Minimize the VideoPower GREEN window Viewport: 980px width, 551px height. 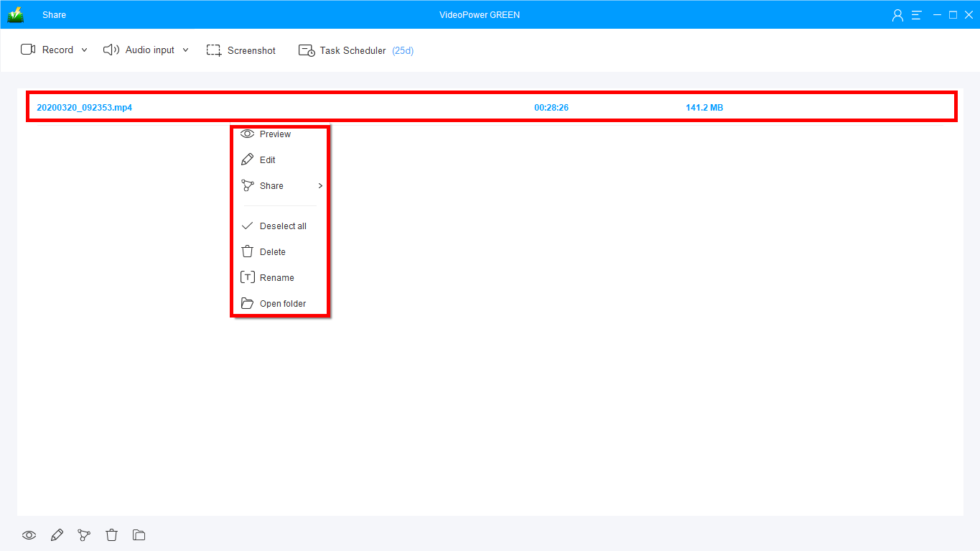[x=938, y=15]
